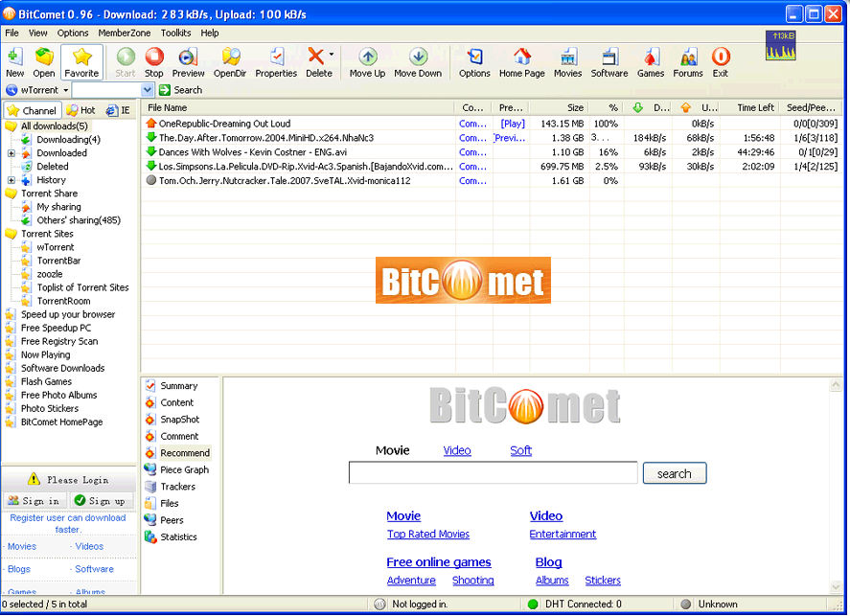Image resolution: width=850 pixels, height=616 pixels.
Task: Click the toolbar search text field
Action: click(x=107, y=90)
